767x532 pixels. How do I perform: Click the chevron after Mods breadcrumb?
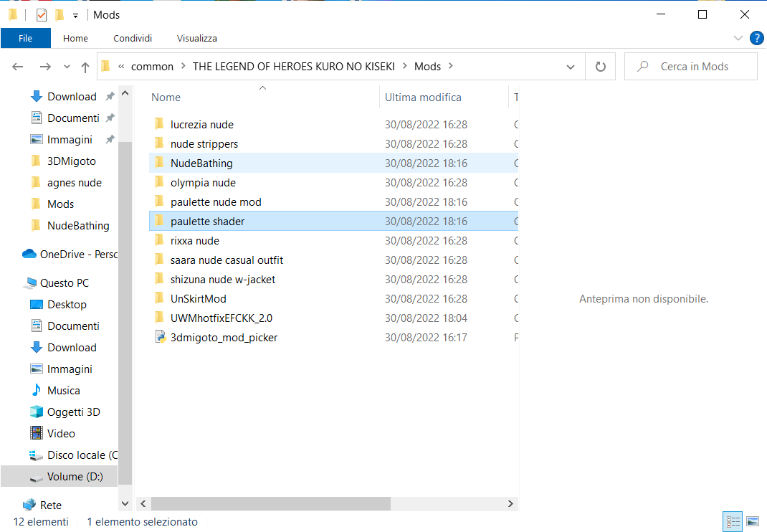point(450,66)
